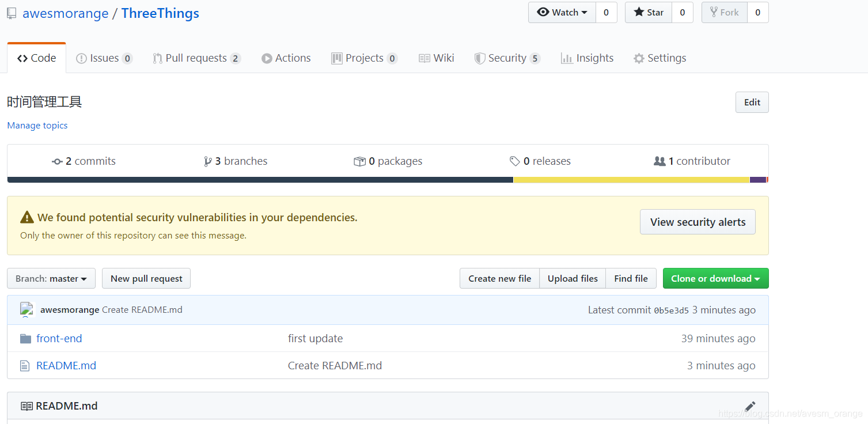This screenshot has width=868, height=424.
Task: Expand the Clone or download menu
Action: pos(715,278)
